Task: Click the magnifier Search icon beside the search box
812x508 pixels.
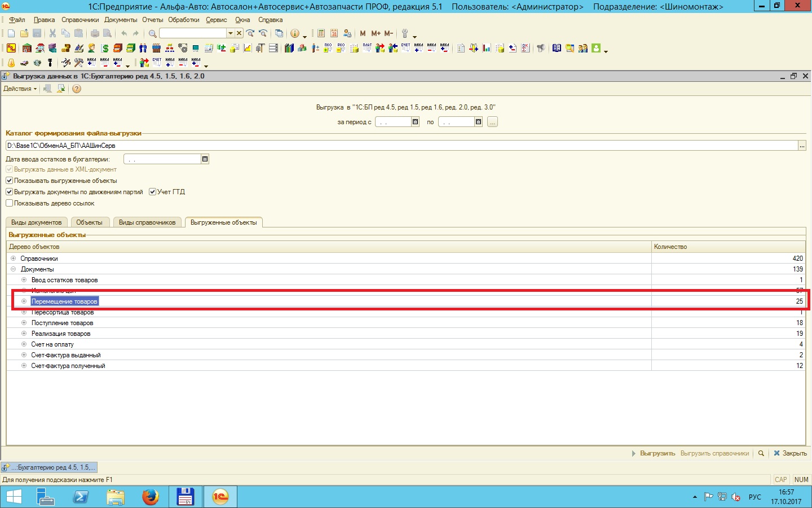Action: [x=152, y=33]
